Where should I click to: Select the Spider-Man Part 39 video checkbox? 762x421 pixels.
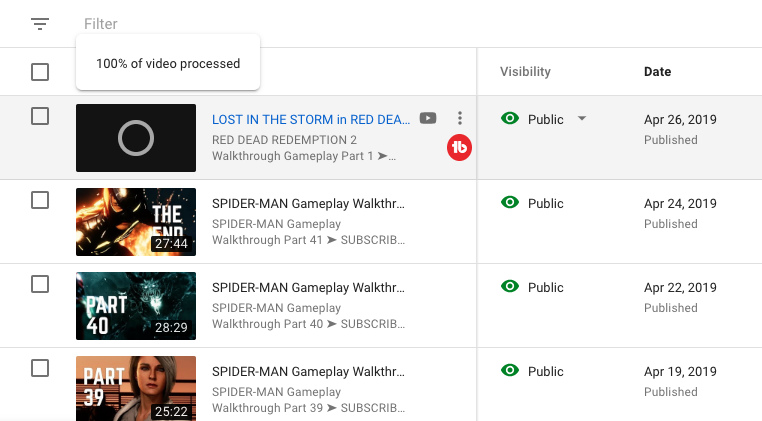[40, 368]
